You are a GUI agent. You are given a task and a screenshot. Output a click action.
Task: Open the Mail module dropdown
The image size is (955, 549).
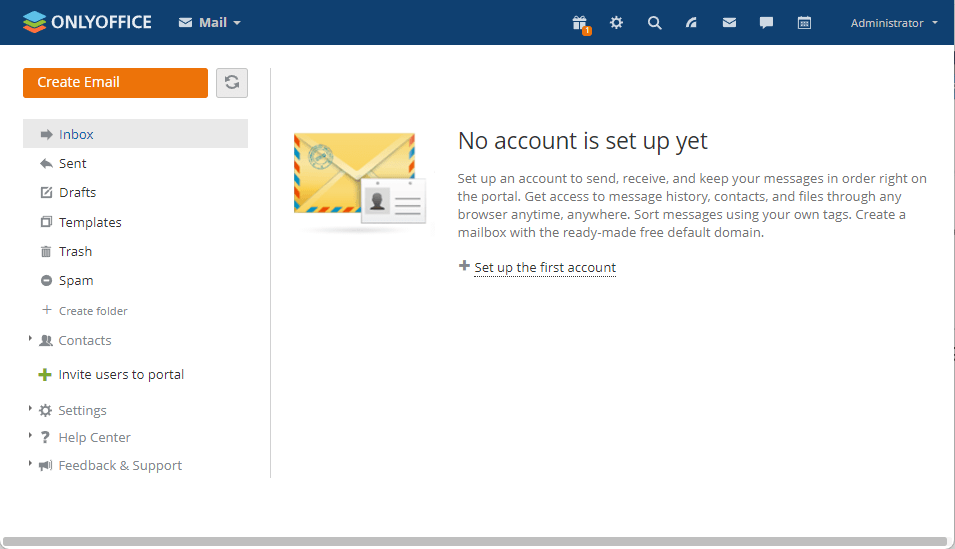210,23
